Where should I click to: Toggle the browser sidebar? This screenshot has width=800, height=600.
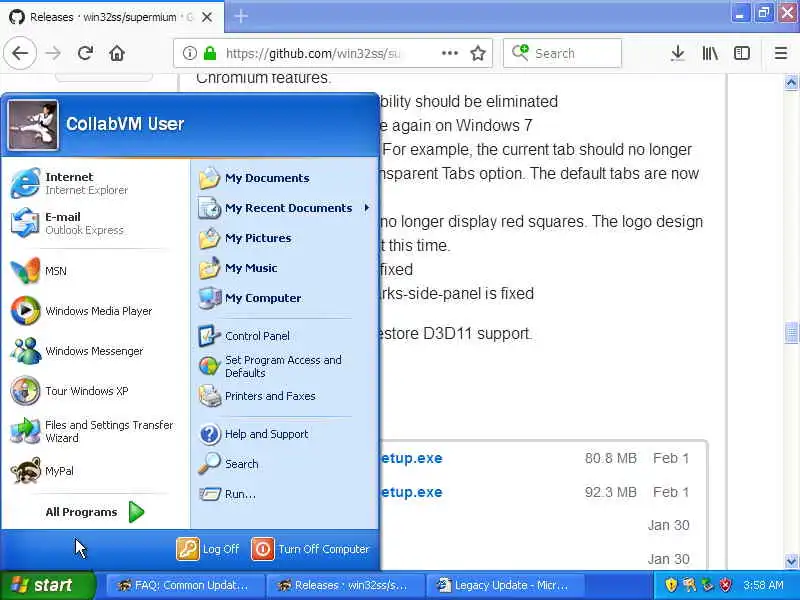tap(742, 53)
